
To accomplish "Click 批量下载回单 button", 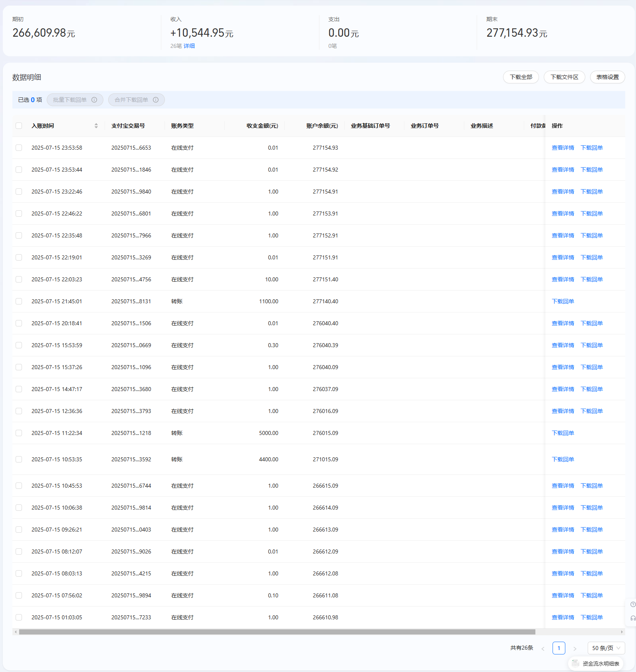I will coord(75,100).
